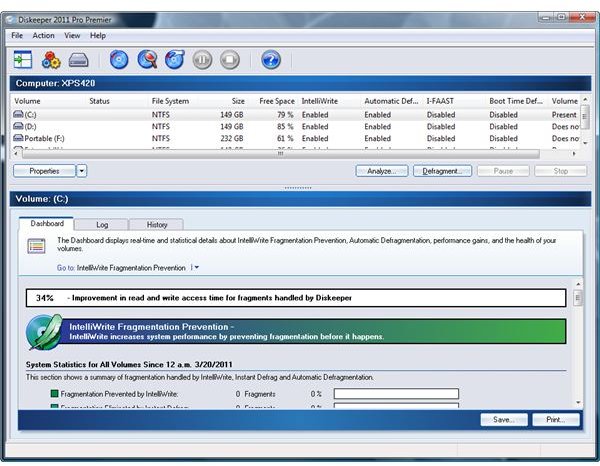The width and height of the screenshot is (600, 466).
Task: Click the volume list scroll-right arrow
Action: click(x=574, y=153)
